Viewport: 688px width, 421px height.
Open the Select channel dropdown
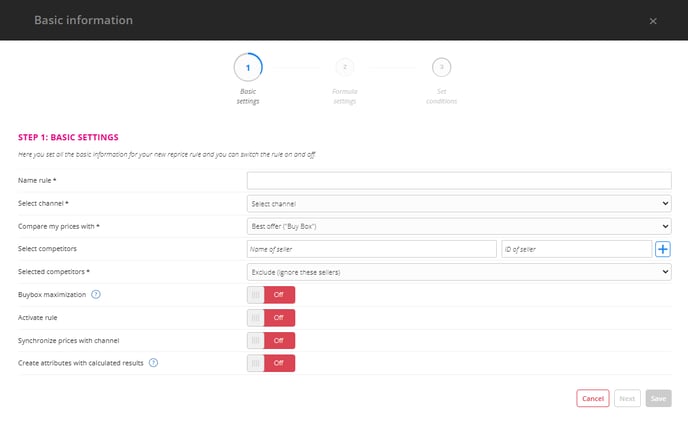click(459, 203)
